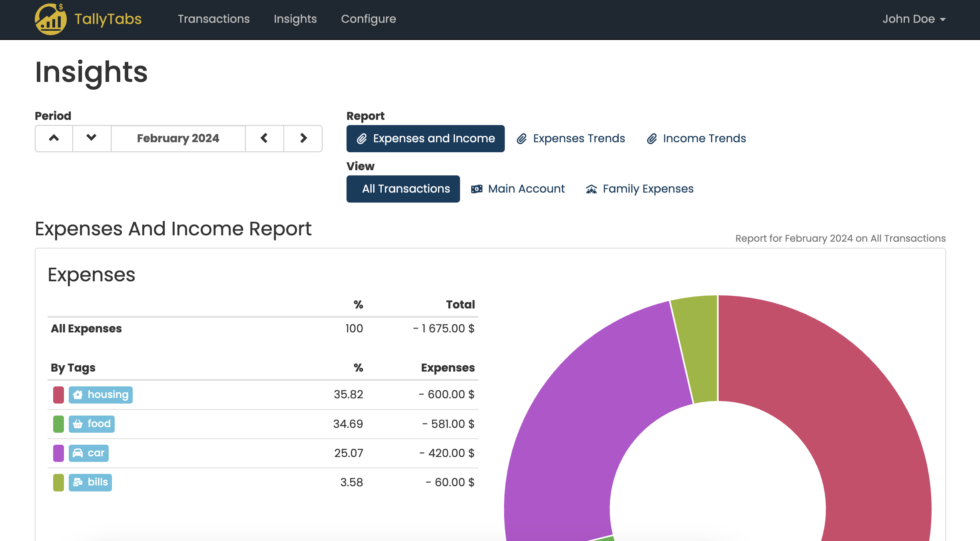Image resolution: width=980 pixels, height=541 pixels.
Task: Click the All Expenses total - 1 675.00 $
Action: click(x=444, y=329)
